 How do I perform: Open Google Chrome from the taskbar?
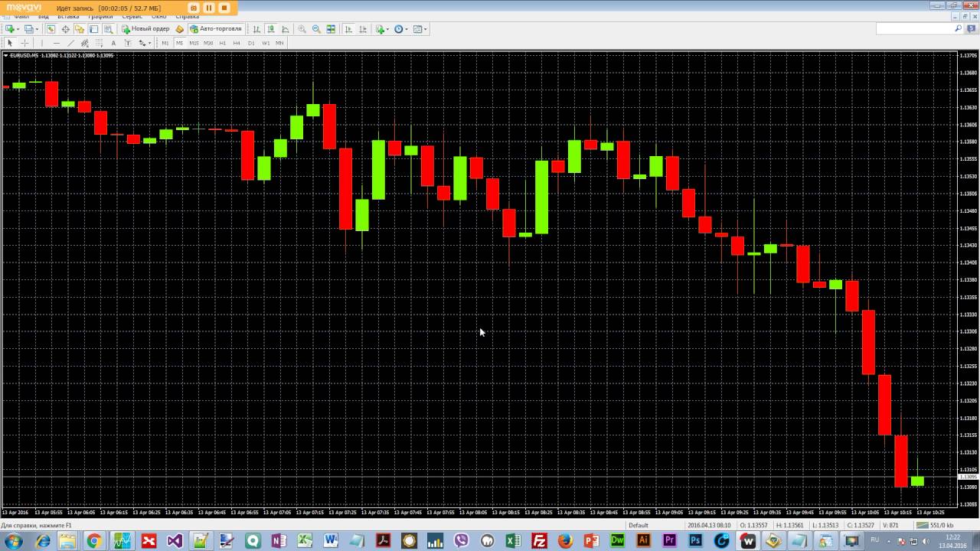(93, 541)
